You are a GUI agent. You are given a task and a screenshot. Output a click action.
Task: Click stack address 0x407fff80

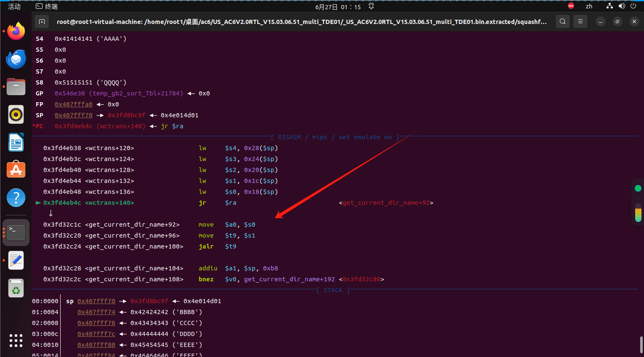(x=96, y=345)
